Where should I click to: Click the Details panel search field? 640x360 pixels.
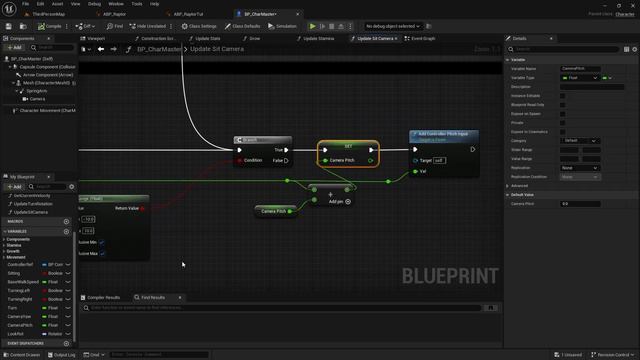pos(563,49)
